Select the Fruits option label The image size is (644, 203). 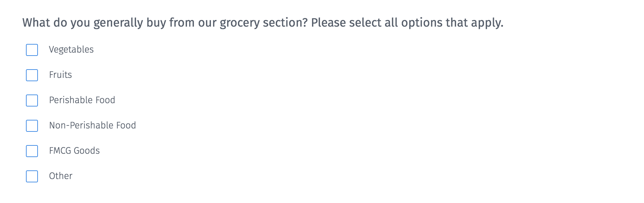(x=61, y=75)
